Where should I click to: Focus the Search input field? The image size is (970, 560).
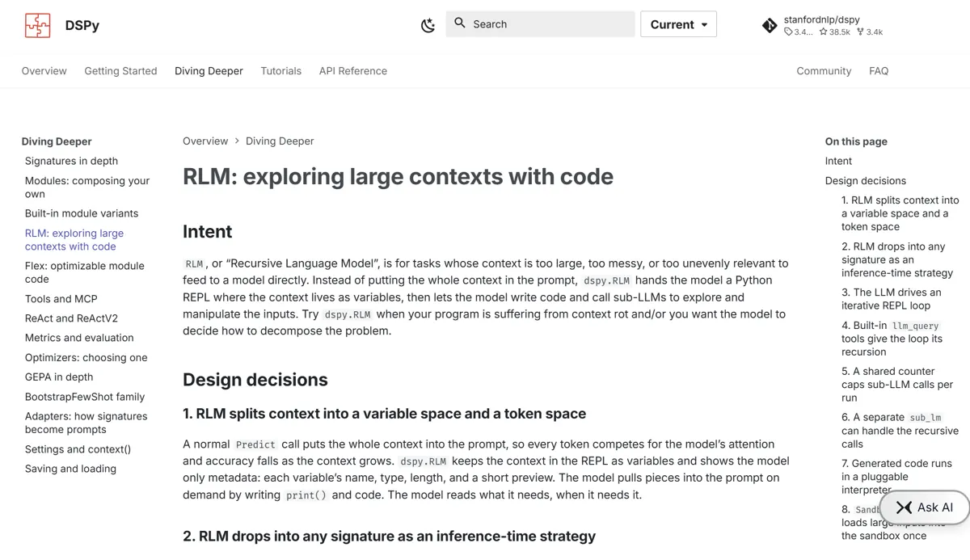(540, 24)
